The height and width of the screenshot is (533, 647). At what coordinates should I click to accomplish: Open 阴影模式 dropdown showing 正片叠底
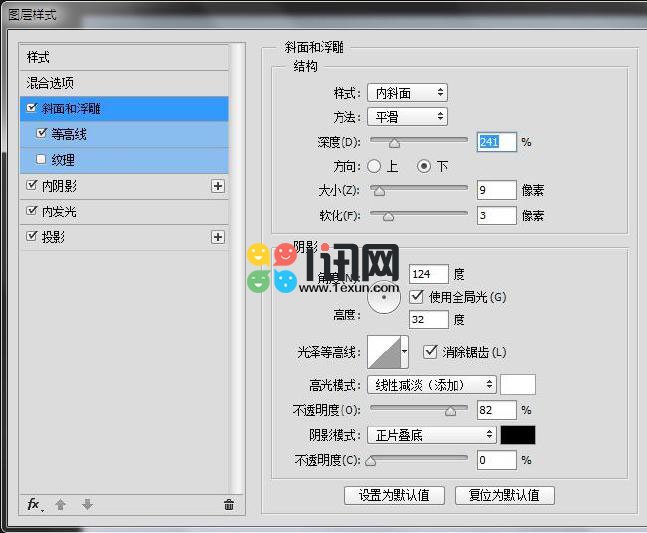[432, 435]
